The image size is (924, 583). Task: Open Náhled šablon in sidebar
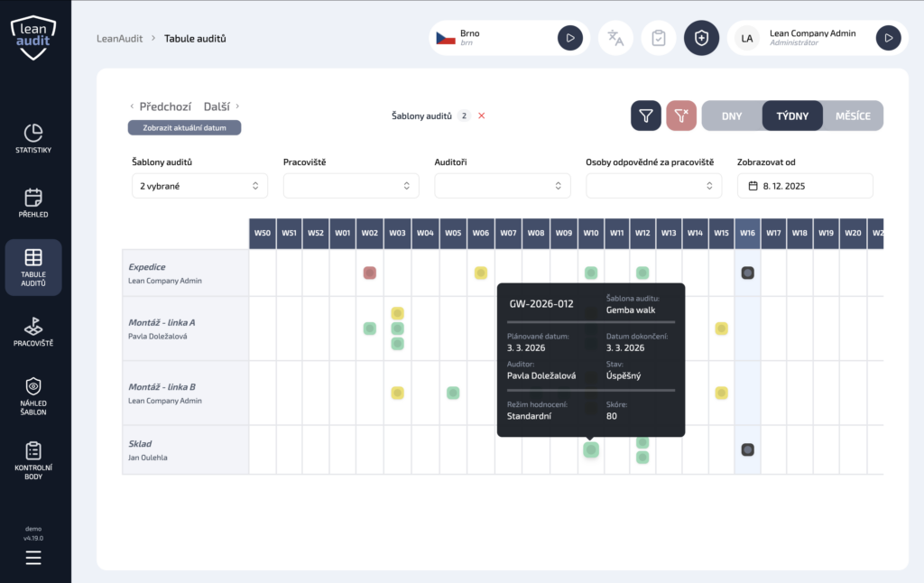point(33,396)
